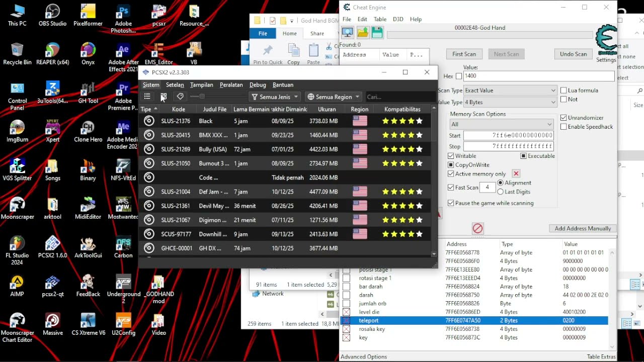Open the VGS Splitter desktop icon
This screenshot has width=644, height=362.
coord(17,169)
